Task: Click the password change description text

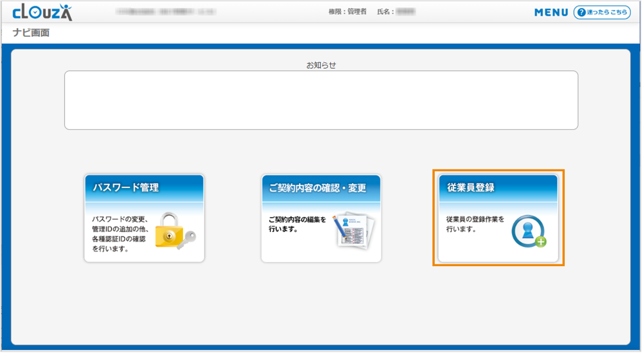Action: pyautogui.click(x=119, y=234)
